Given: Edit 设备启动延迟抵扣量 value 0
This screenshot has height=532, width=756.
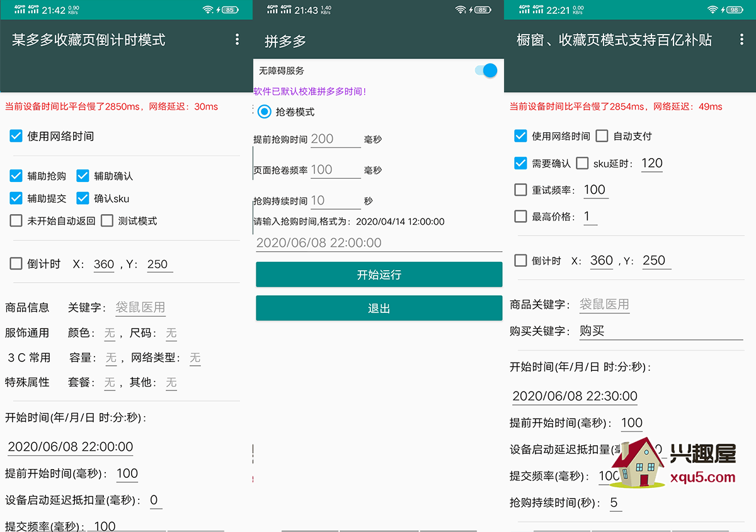Looking at the screenshot, I should [x=154, y=501].
